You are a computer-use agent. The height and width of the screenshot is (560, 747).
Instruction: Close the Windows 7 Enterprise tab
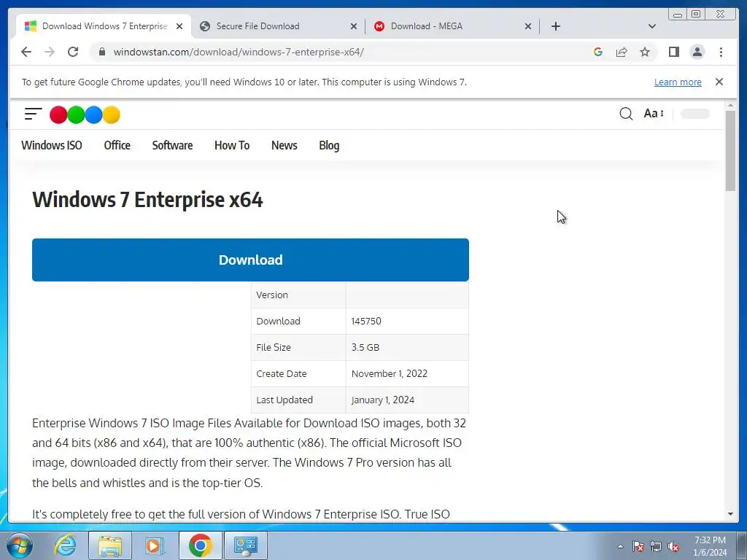click(179, 26)
